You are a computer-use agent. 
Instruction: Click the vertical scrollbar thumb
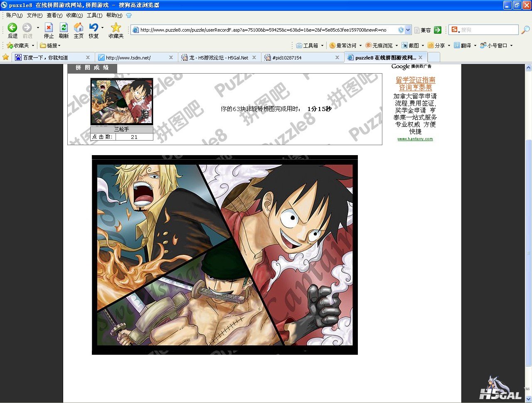coord(529,253)
